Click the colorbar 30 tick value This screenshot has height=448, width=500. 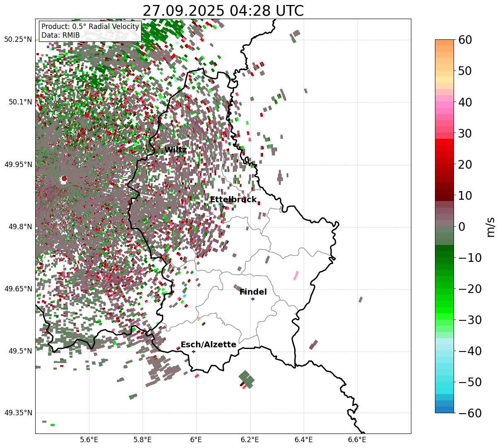point(464,133)
